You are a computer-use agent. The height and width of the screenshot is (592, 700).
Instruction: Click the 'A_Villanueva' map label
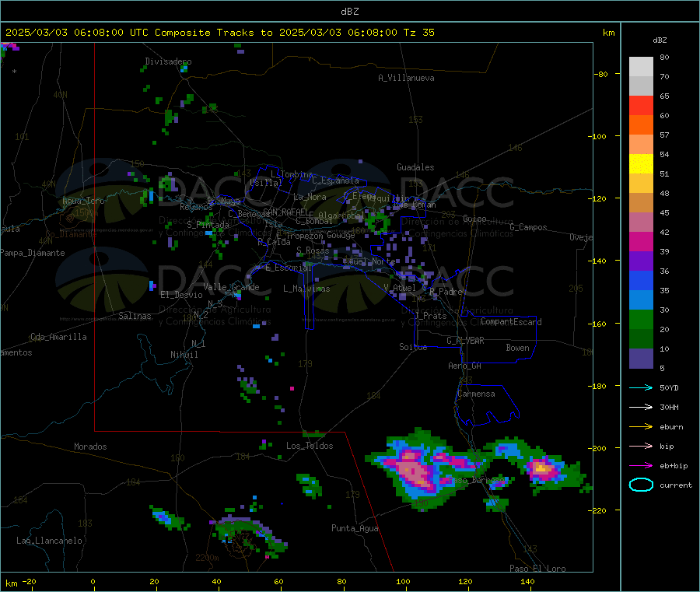[x=406, y=78]
